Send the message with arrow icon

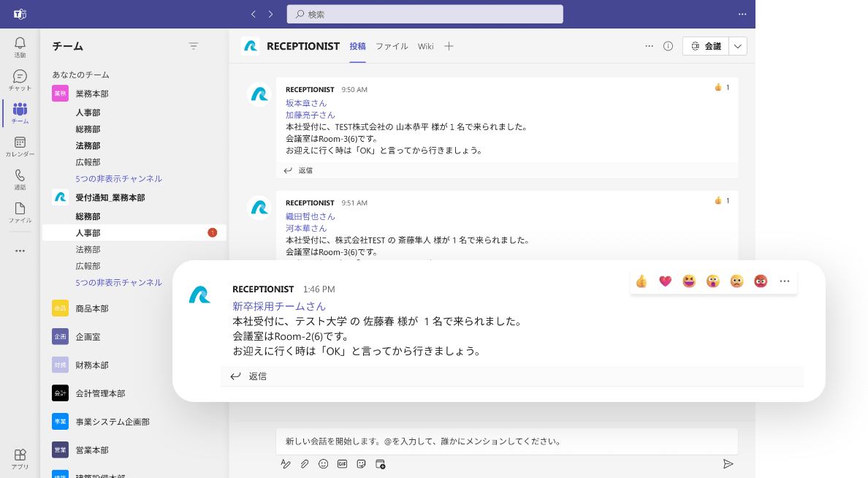click(728, 464)
